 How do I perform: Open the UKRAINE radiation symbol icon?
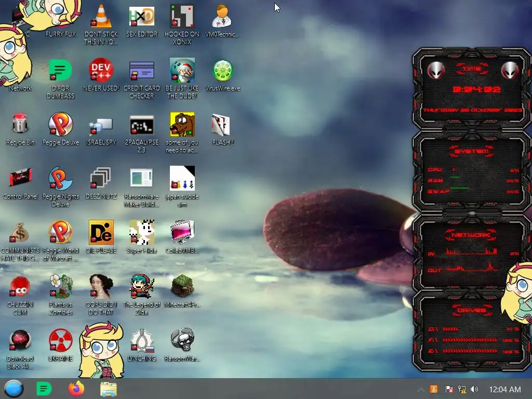[x=60, y=345]
